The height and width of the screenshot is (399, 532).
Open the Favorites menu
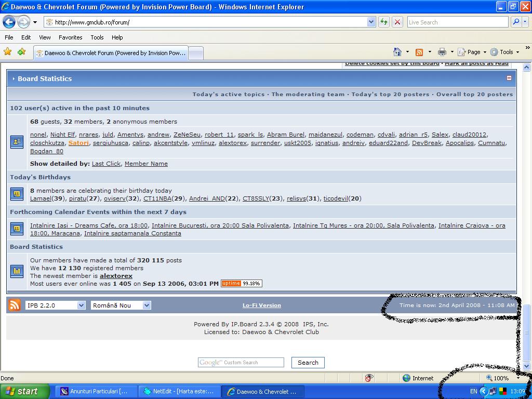[70, 37]
